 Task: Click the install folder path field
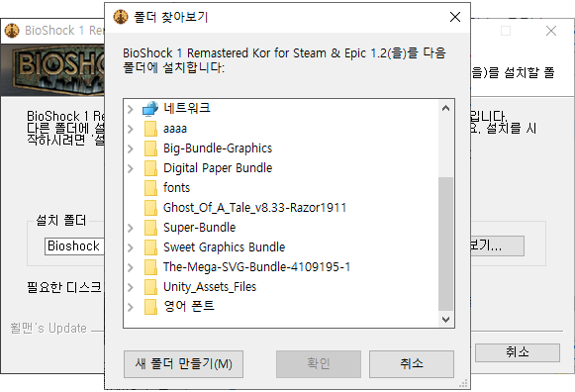[74, 246]
